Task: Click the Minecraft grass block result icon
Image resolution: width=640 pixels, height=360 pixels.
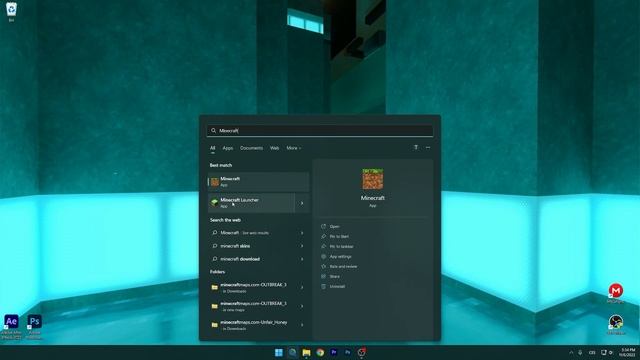Action: tap(215, 182)
